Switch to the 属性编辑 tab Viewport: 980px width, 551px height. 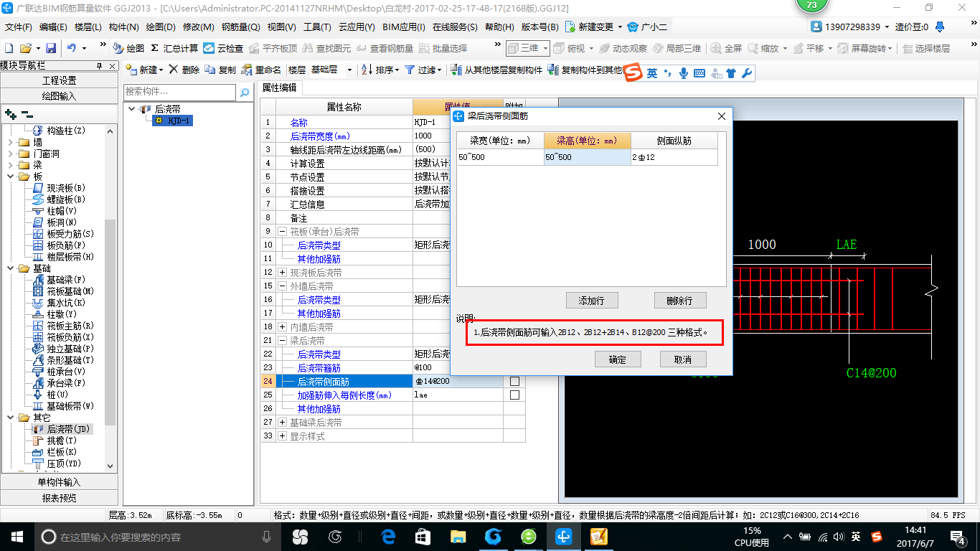[280, 88]
